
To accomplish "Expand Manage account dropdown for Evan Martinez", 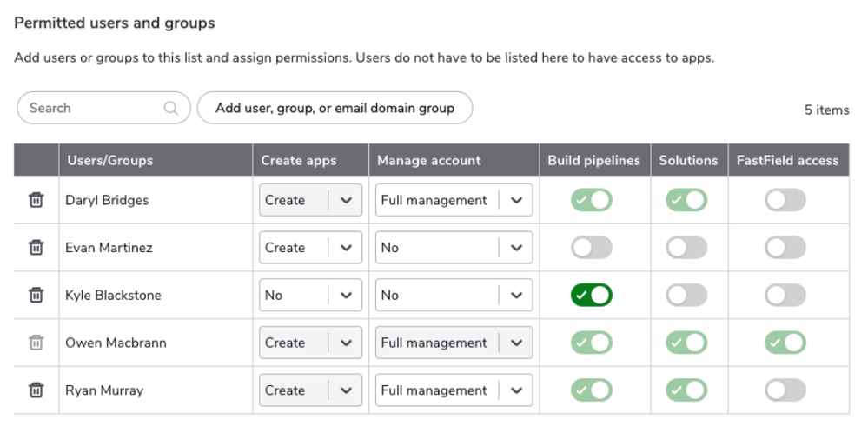I will click(453, 248).
